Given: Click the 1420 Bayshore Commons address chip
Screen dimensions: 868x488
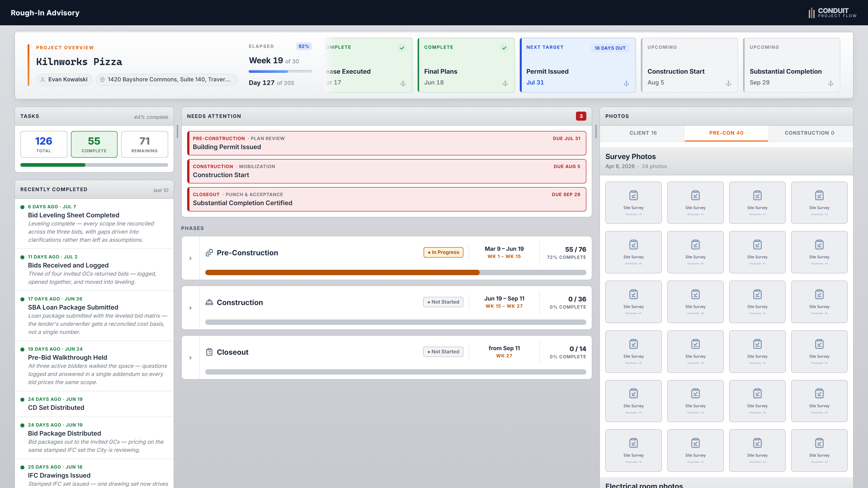Looking at the screenshot, I should tap(167, 80).
